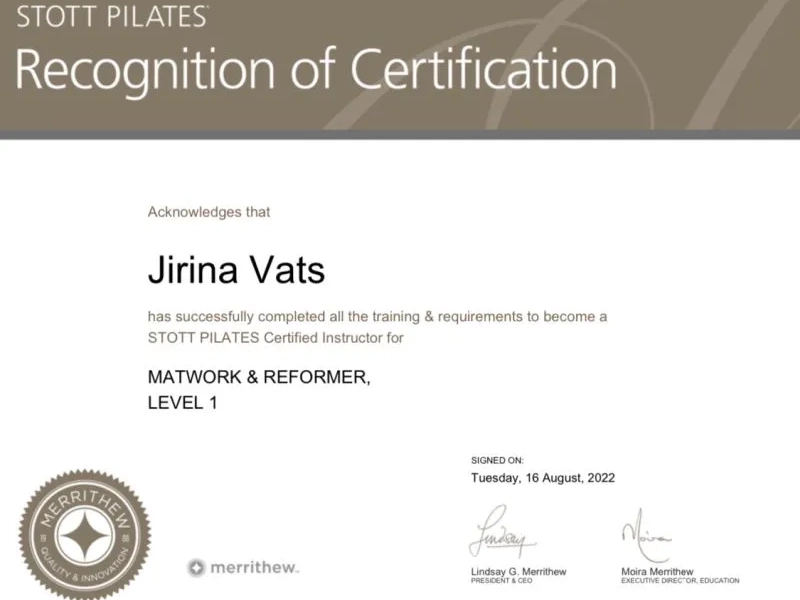Click the Acknowledges that text

[209, 212]
